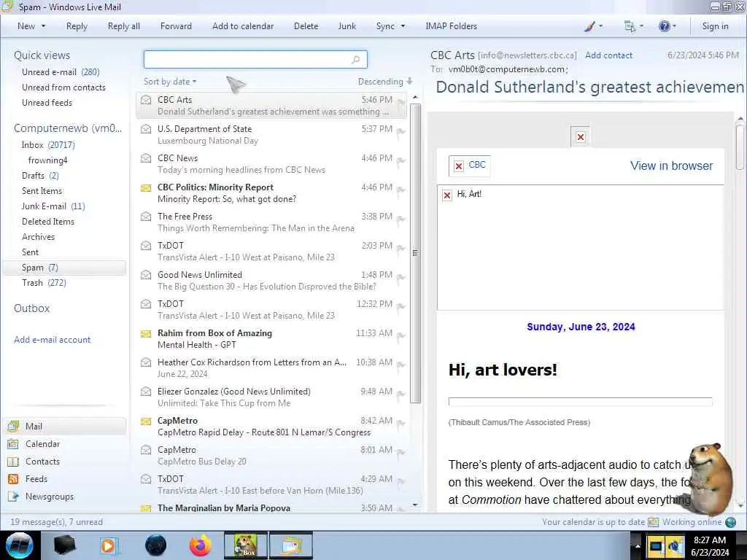Open View in browser link

[x=671, y=166]
